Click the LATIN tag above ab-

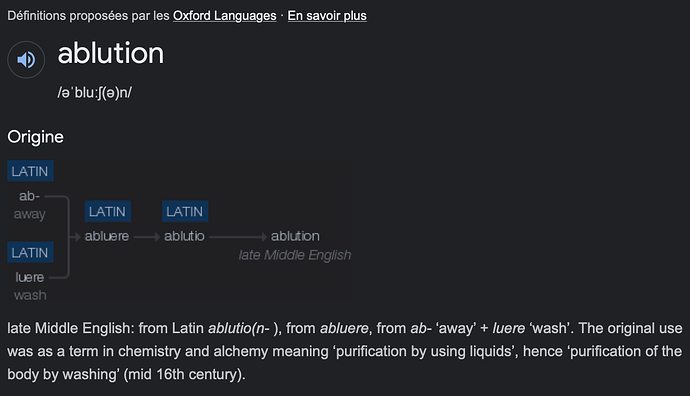click(x=30, y=171)
